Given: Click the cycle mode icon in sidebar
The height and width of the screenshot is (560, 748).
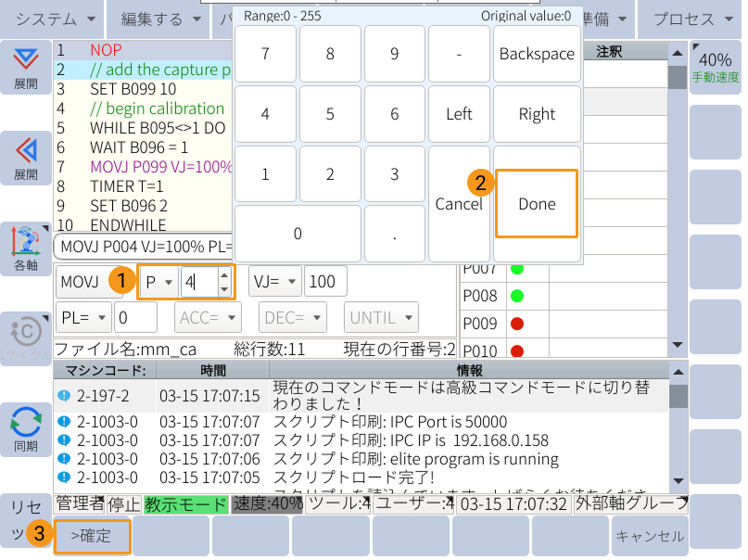Looking at the screenshot, I should point(26,334).
